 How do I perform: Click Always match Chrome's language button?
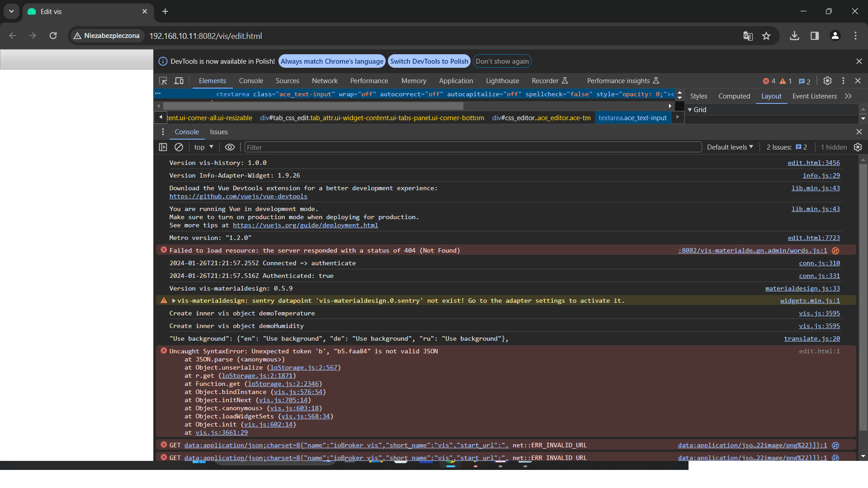coord(332,61)
